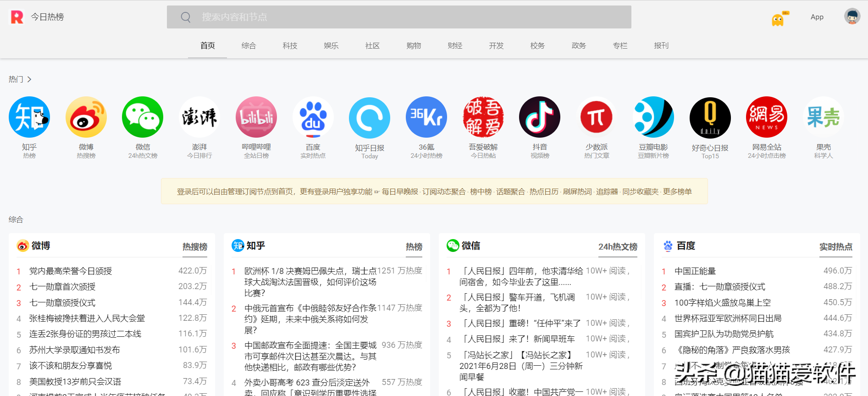Open the bilibili 哔哩哔哩 ranking icon
Viewport: 868px width, 396px height.
click(256, 117)
